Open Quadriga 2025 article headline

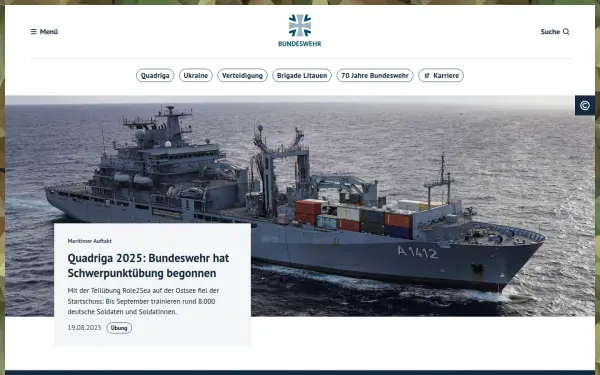pyautogui.click(x=148, y=266)
